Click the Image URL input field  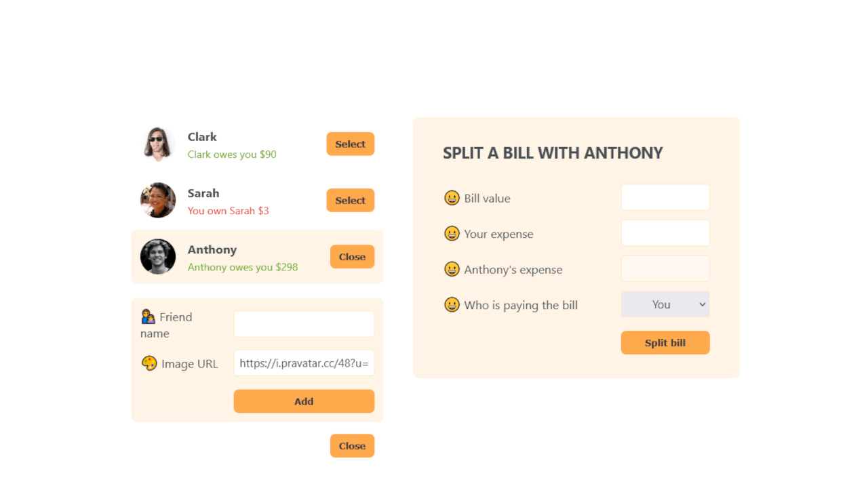(304, 363)
